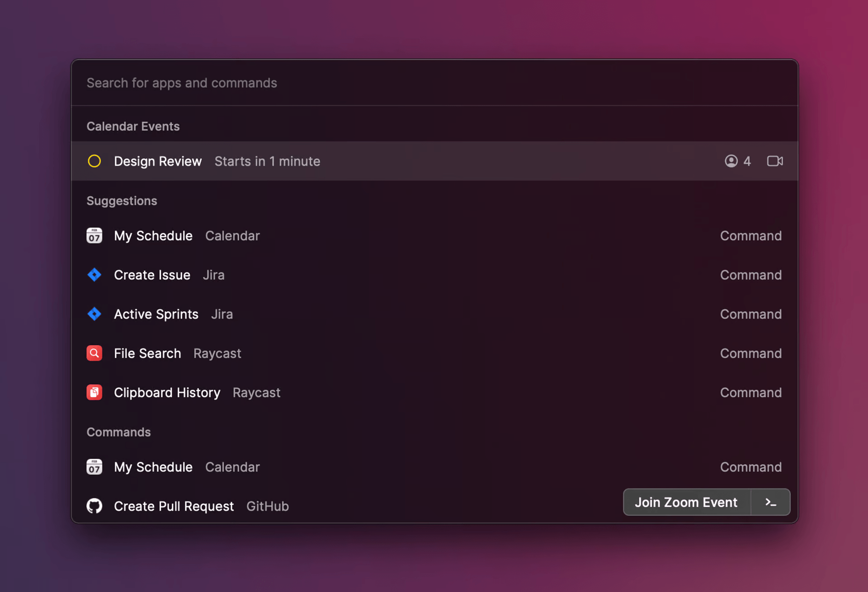Screen dimensions: 868x592
Task: Click the GitHub icon beside Create Pull Request
Action: [x=94, y=506]
